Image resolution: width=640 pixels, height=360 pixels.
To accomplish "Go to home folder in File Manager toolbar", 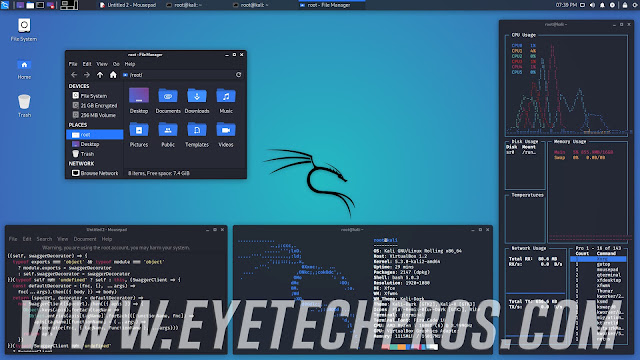I will (113, 75).
